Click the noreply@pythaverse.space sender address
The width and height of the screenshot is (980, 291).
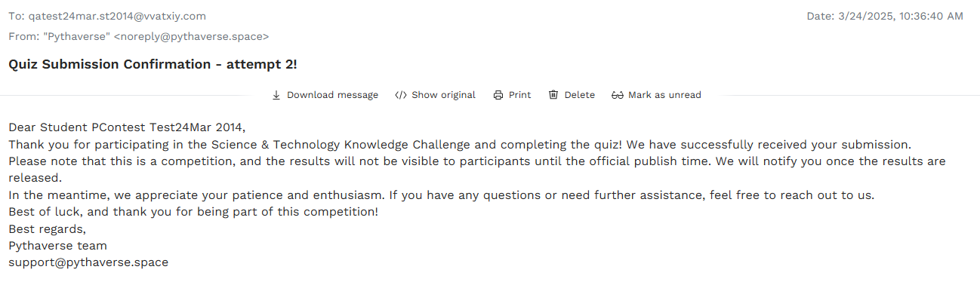(x=191, y=36)
